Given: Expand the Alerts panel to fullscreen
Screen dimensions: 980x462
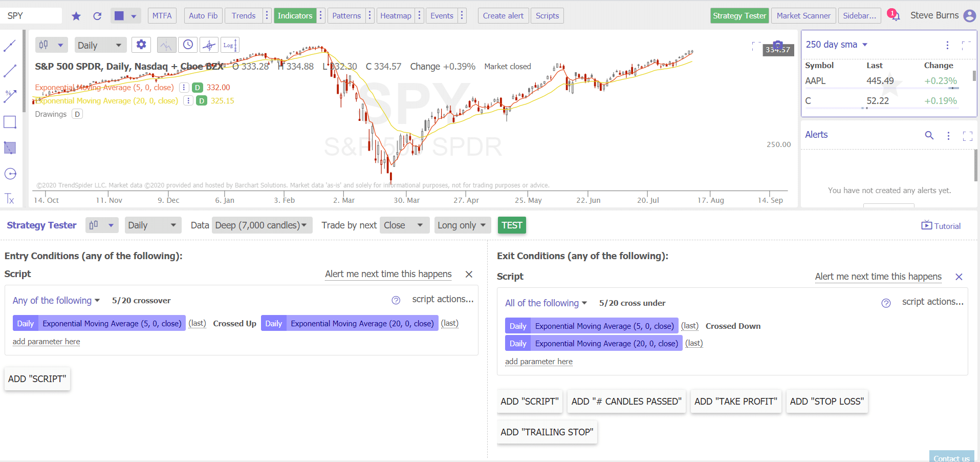Looking at the screenshot, I should coord(968,135).
